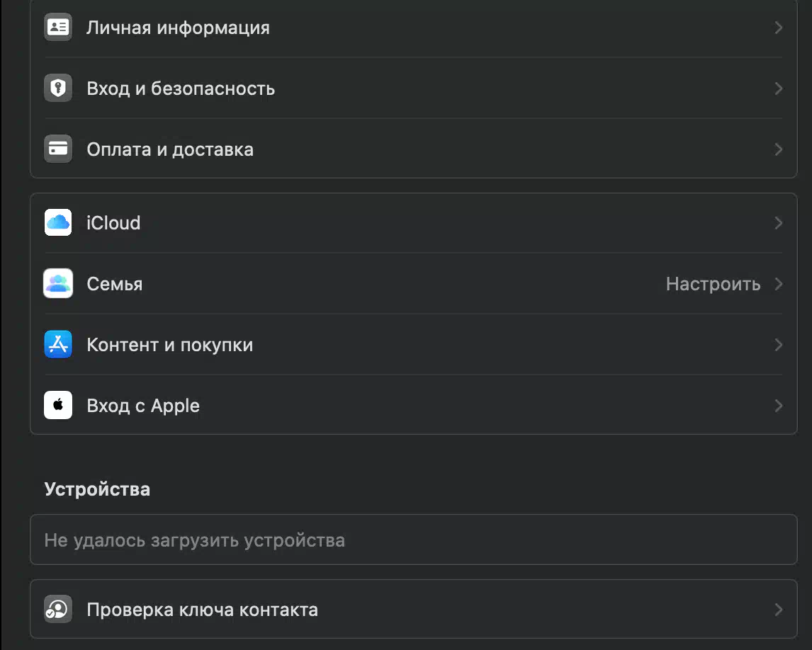Open Проверка ключа контакта settings
812x650 pixels.
(413, 609)
